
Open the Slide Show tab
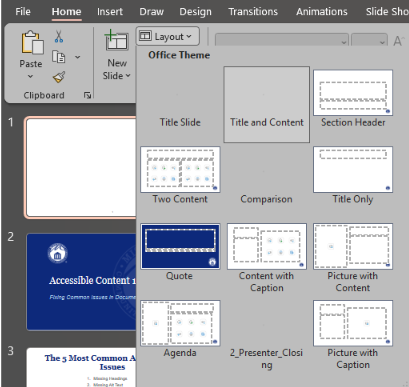(387, 12)
